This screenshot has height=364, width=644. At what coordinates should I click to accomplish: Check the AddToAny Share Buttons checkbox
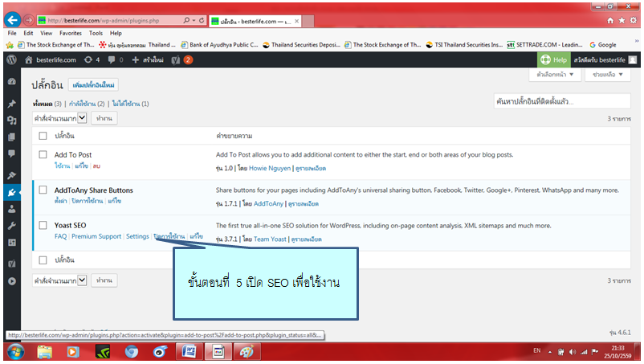coord(43,190)
